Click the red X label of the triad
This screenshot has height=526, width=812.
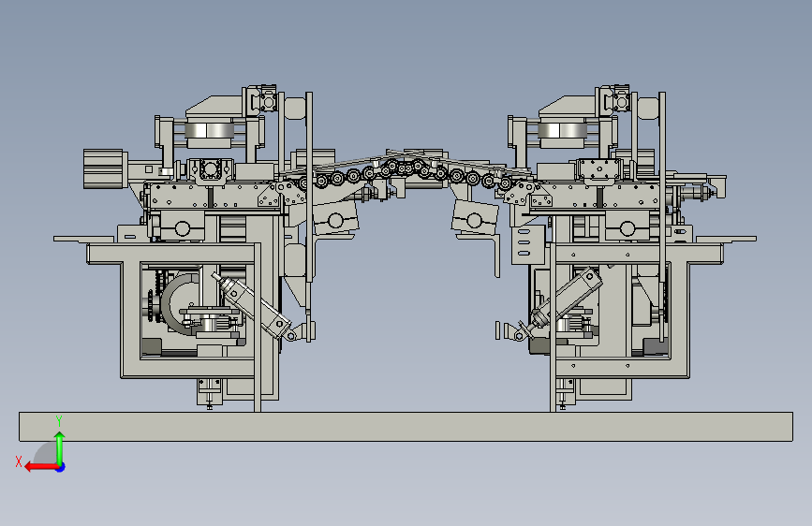coord(19,461)
